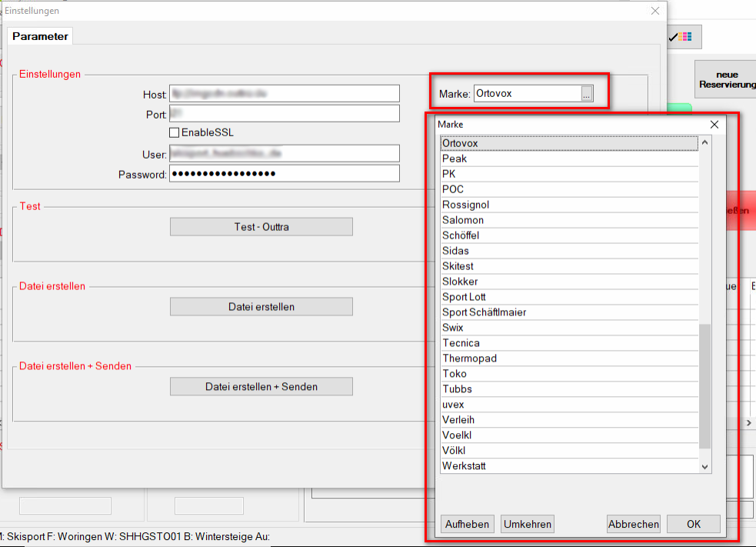Click the Datei erstellen button
The height and width of the screenshot is (547, 756).
pos(261,307)
